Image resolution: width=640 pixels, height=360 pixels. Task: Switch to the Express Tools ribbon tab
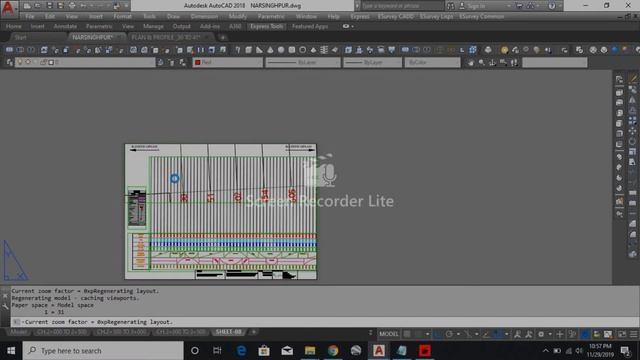[267, 27]
